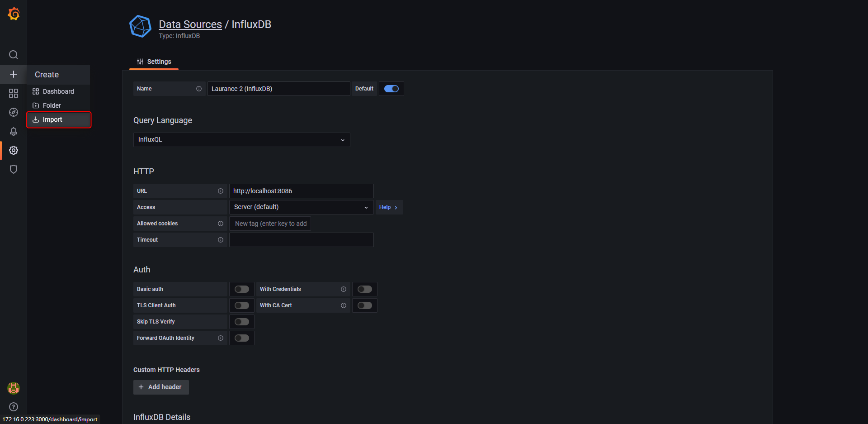The image size is (868, 424).
Task: Open the InfluxQL query language dropdown
Action: click(x=241, y=140)
